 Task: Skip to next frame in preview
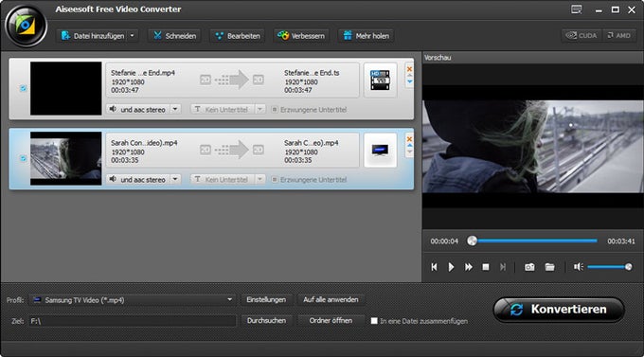coord(503,267)
